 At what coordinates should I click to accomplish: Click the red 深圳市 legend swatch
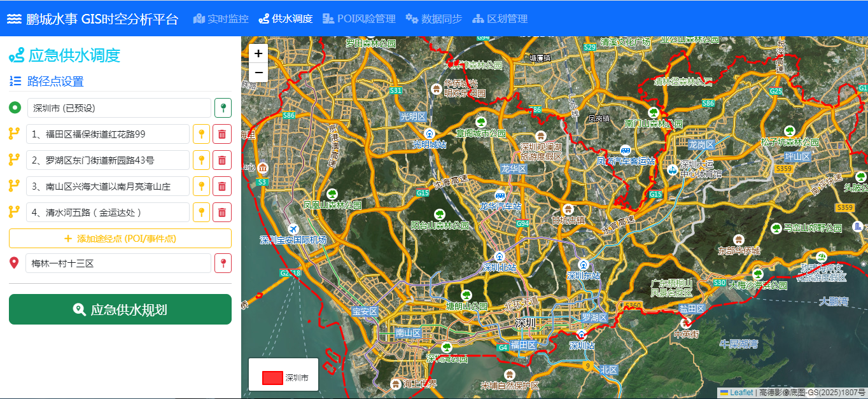[272, 378]
